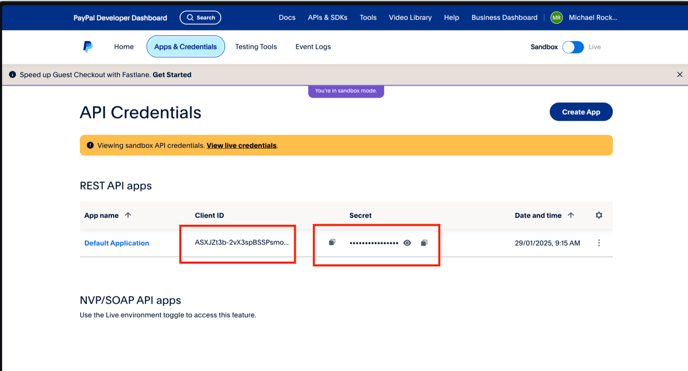The image size is (688, 371).
Task: Open the View live credentials link
Action: point(241,146)
